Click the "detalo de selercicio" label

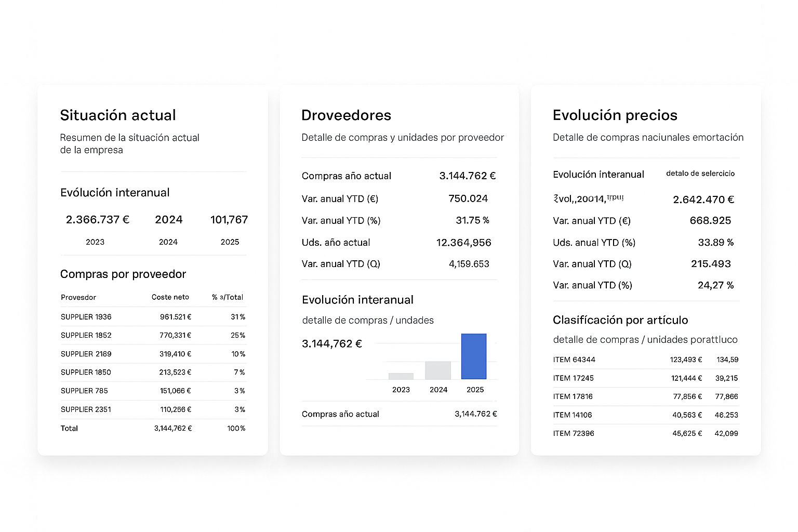pos(700,174)
